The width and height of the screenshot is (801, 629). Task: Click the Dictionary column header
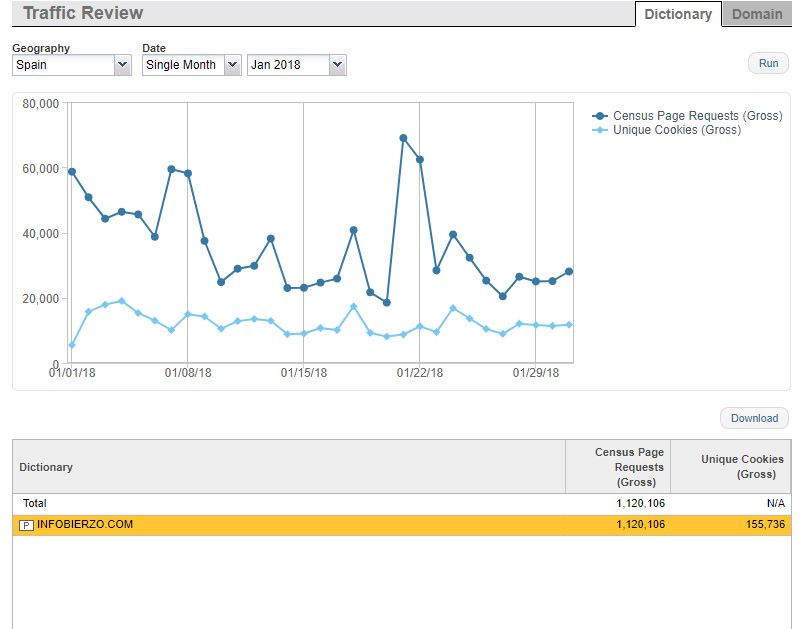[x=46, y=467]
